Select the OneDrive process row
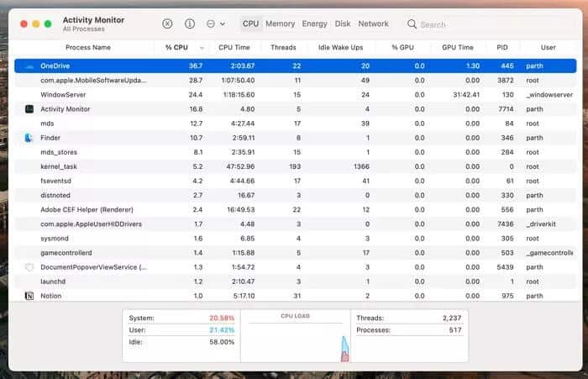The height and width of the screenshot is (379, 588). (x=295, y=66)
